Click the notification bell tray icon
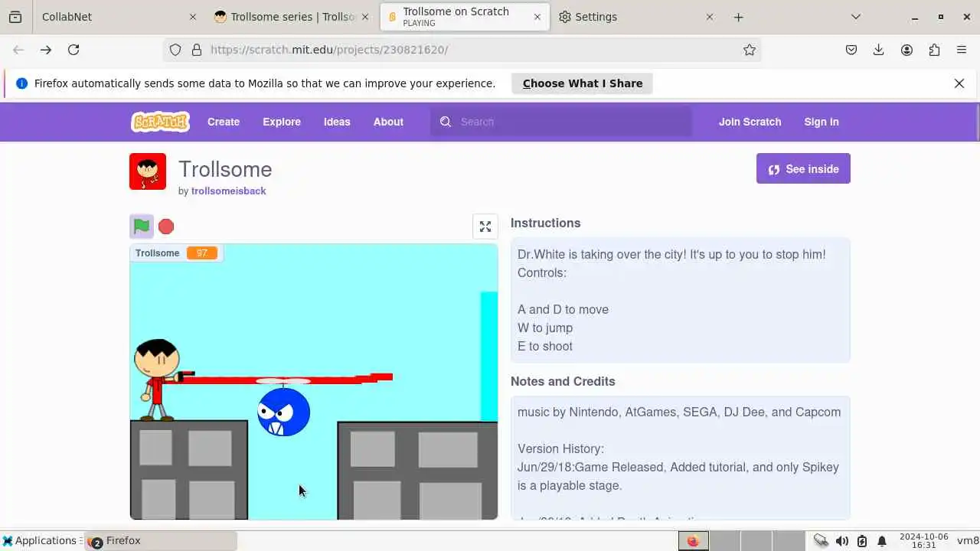The height and width of the screenshot is (551, 980). point(882,541)
